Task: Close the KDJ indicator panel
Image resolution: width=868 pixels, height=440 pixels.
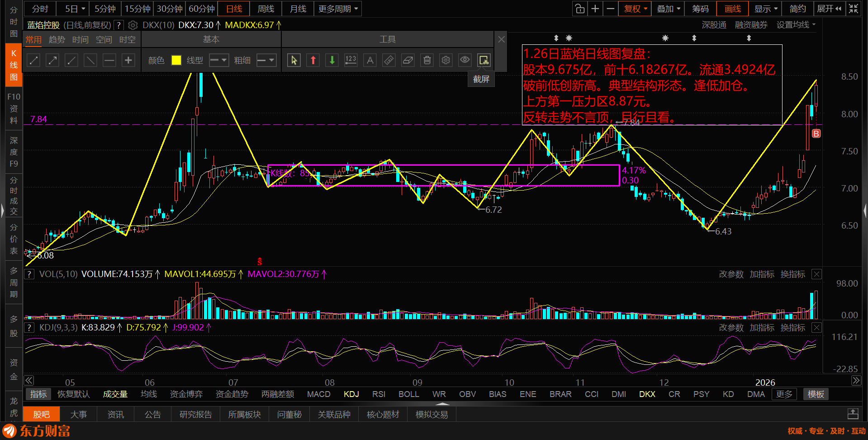Action: pos(817,328)
